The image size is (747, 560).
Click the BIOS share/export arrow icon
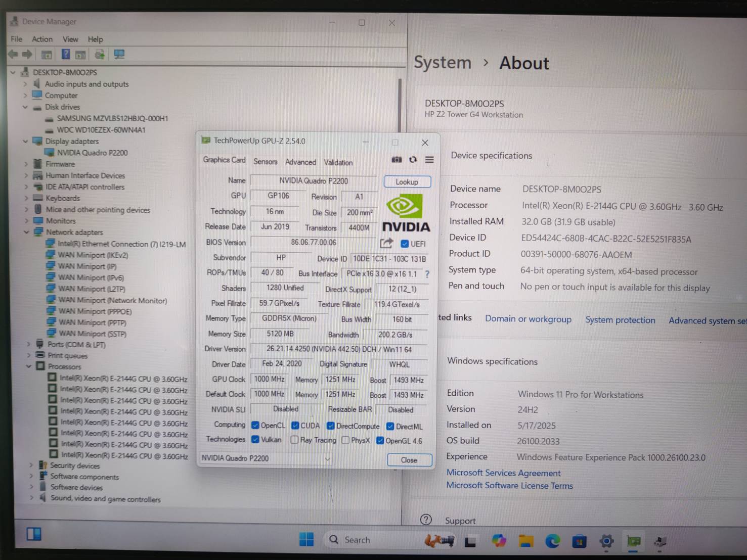point(386,243)
